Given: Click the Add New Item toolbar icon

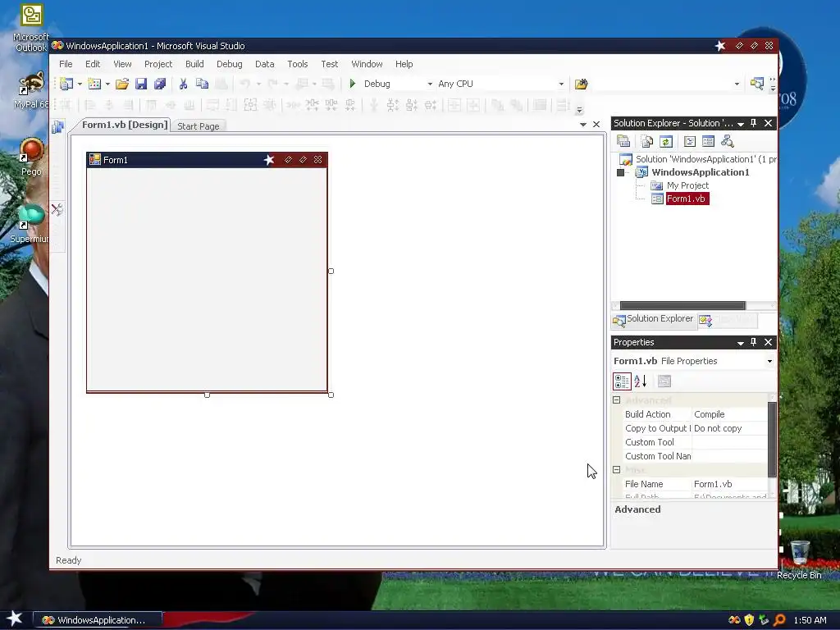Looking at the screenshot, I should click(94, 84).
